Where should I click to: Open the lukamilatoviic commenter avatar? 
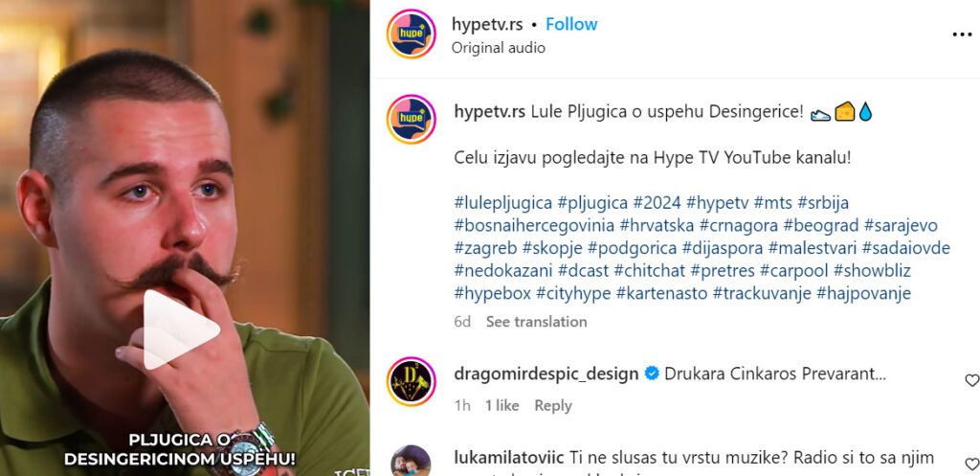coord(411,461)
